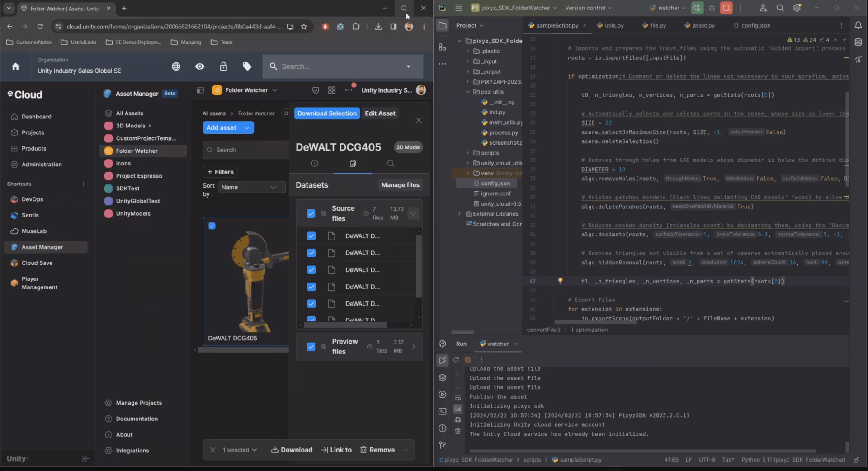Click the datasets list vertical scrollbar
The height and width of the screenshot is (471, 868).
tap(419, 267)
